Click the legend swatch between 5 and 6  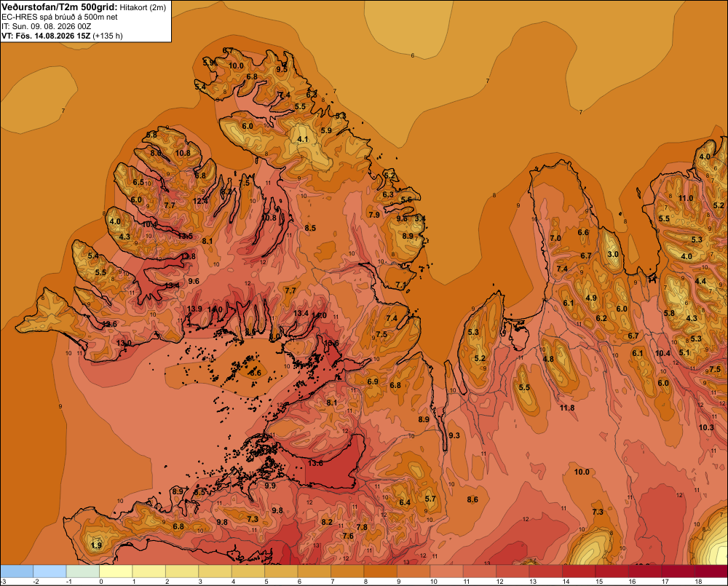coord(281,571)
